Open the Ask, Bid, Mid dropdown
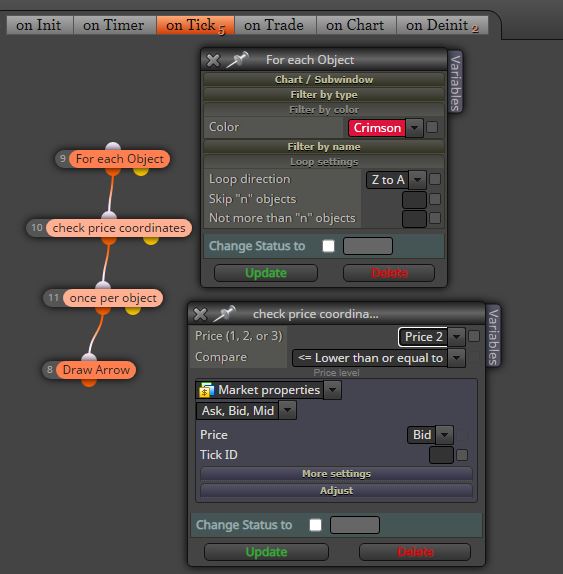The image size is (563, 574). [288, 410]
